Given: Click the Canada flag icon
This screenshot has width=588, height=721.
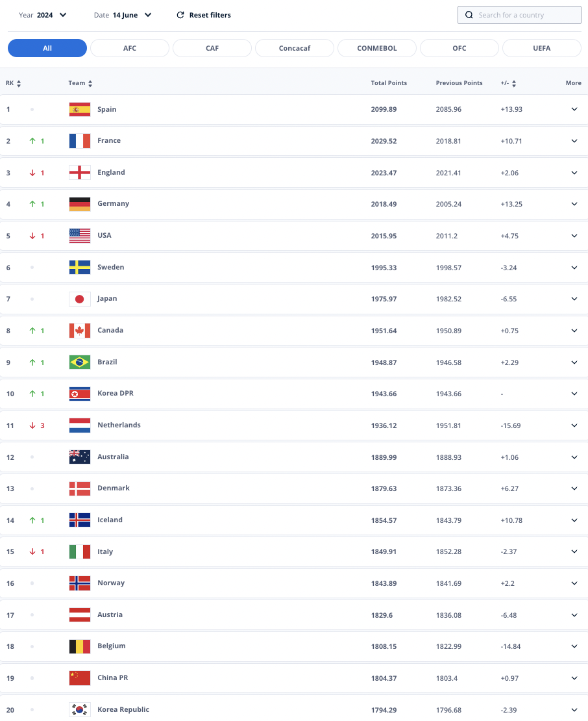Looking at the screenshot, I should [x=79, y=331].
